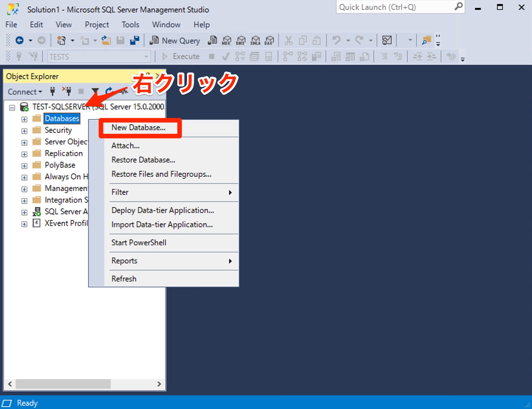Image resolution: width=532 pixels, height=409 pixels.
Task: Create a new MDX query
Action: 227,40
